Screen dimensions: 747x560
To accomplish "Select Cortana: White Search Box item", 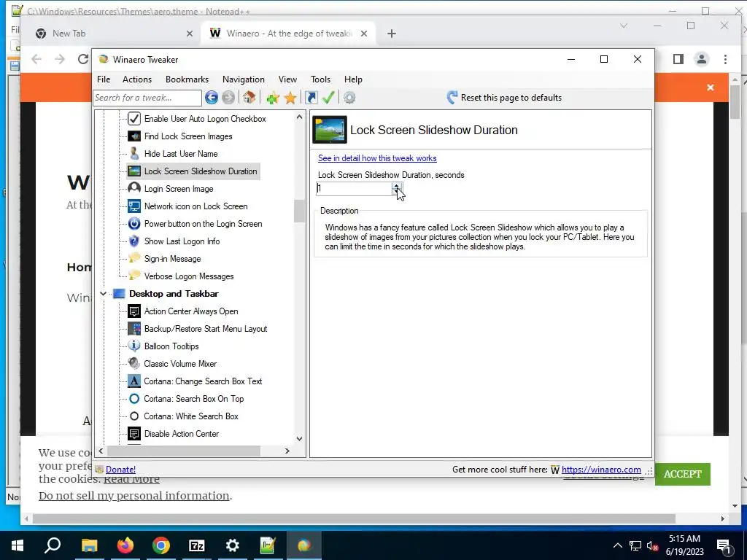I will pyautogui.click(x=191, y=416).
